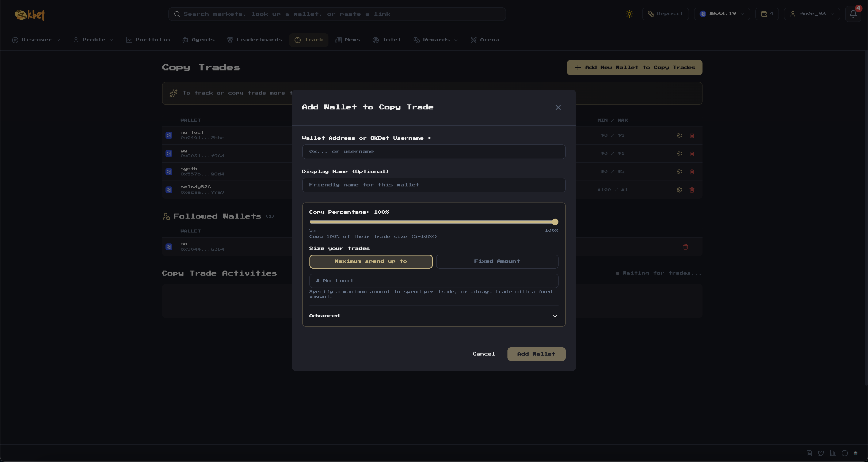Open the bar chart stats icon in footer
The image size is (868, 462).
[833, 453]
